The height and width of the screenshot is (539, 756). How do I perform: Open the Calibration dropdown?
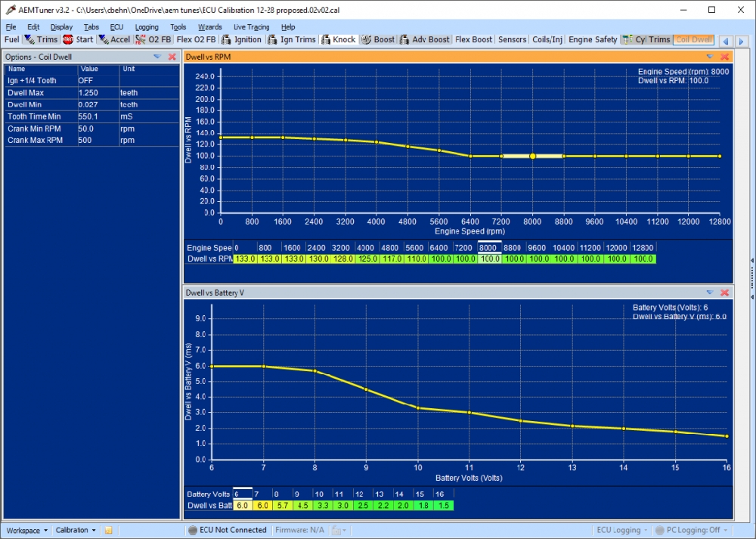pos(76,530)
